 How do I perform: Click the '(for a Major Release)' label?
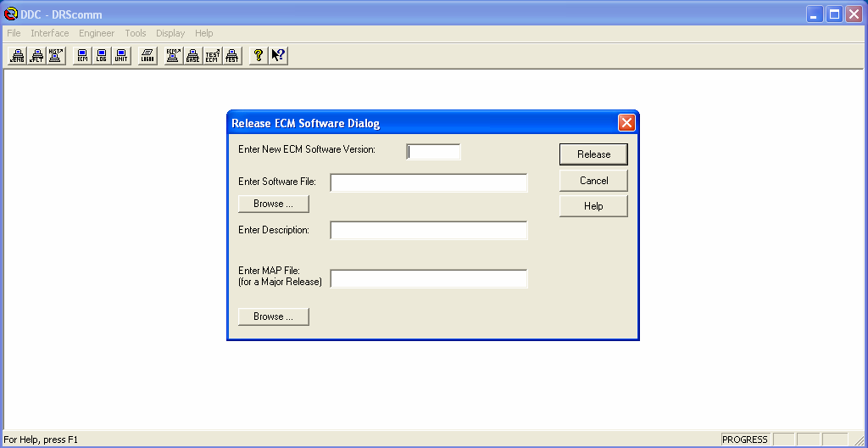click(280, 282)
